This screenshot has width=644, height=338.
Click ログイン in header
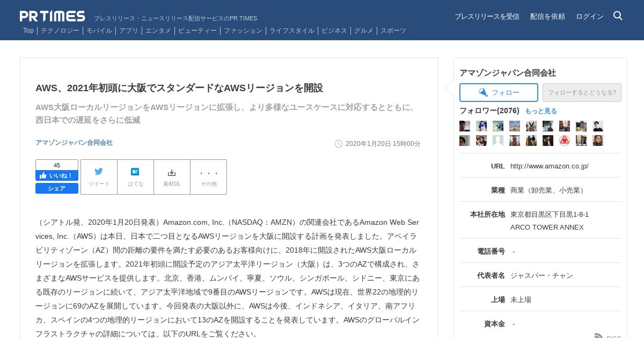590,17
